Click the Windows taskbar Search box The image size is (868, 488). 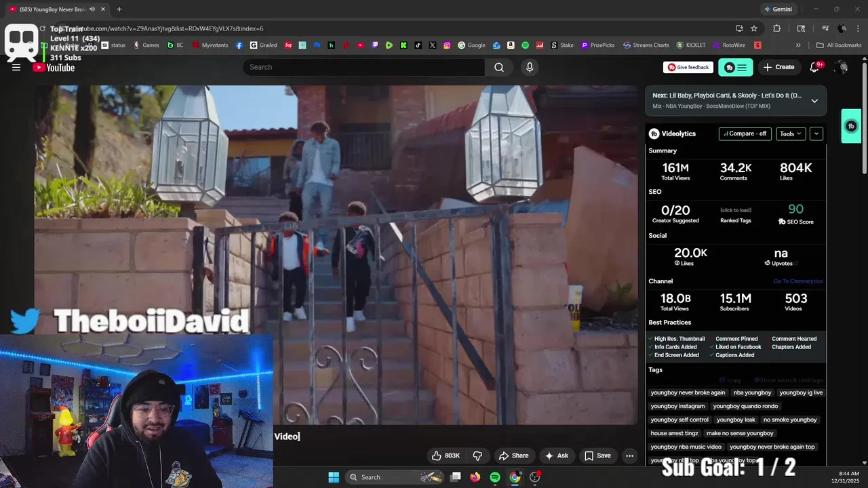tap(395, 477)
